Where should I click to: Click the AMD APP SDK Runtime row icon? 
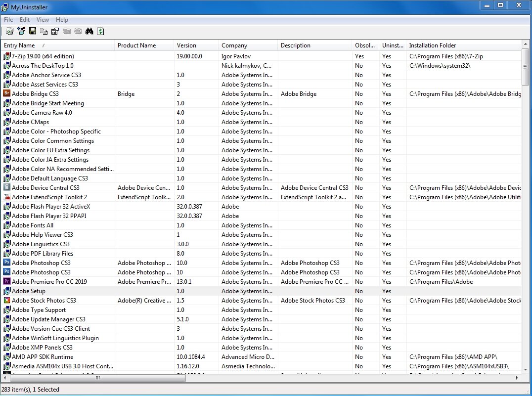click(x=7, y=356)
